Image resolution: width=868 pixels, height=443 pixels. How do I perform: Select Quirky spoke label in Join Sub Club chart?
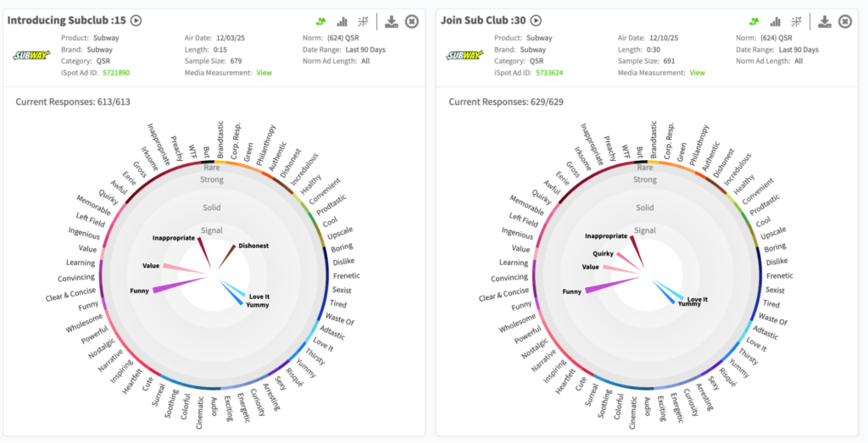point(601,252)
